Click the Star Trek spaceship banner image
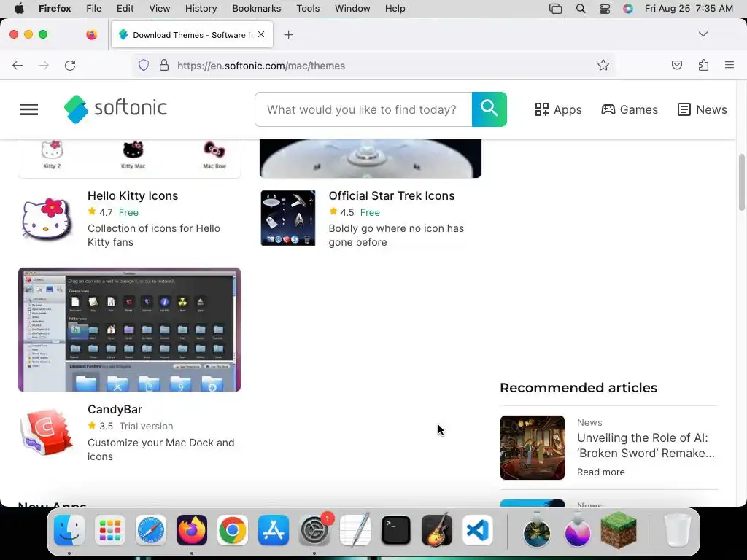Screen dimensions: 747x560 [371, 158]
